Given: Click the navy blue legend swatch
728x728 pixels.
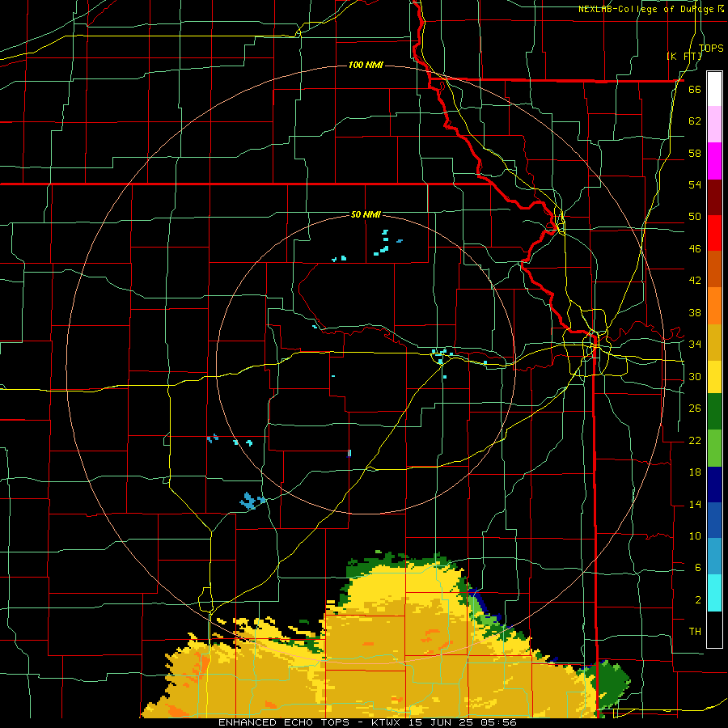Looking at the screenshot, I should coord(714,485).
